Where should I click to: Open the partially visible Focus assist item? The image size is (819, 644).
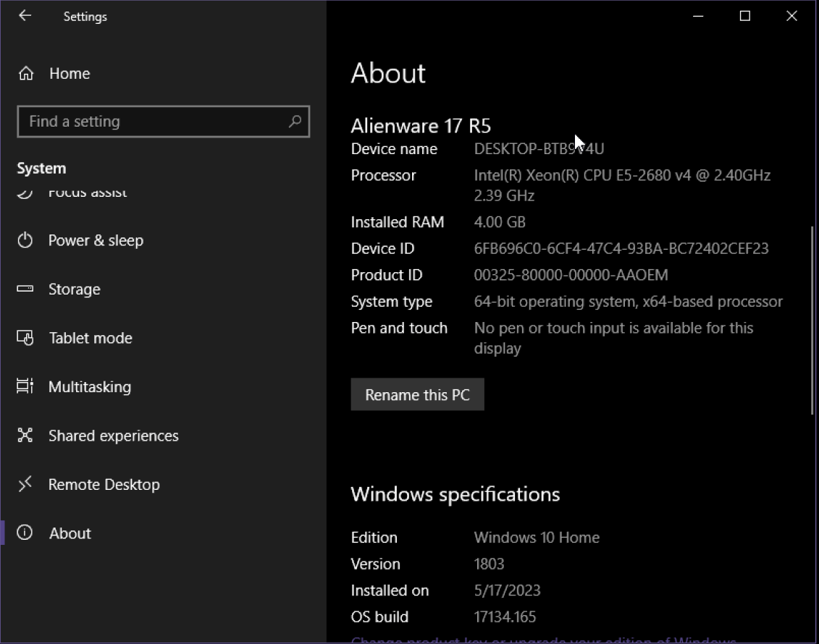(87, 193)
